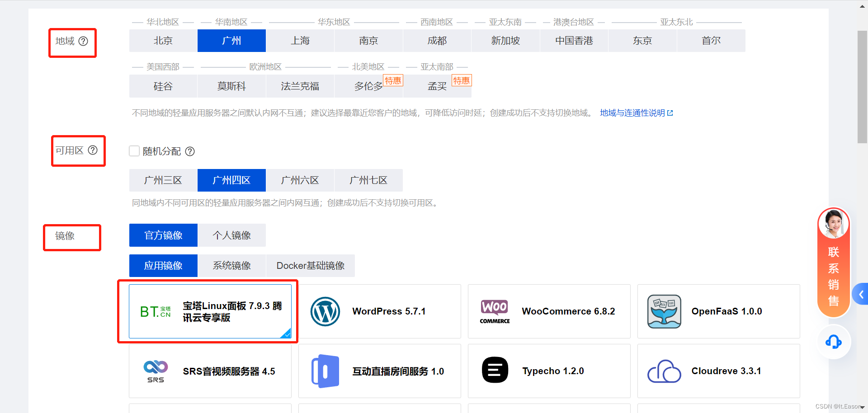The height and width of the screenshot is (413, 868).
Task: Choose availability zone 广州四区
Action: click(x=231, y=180)
